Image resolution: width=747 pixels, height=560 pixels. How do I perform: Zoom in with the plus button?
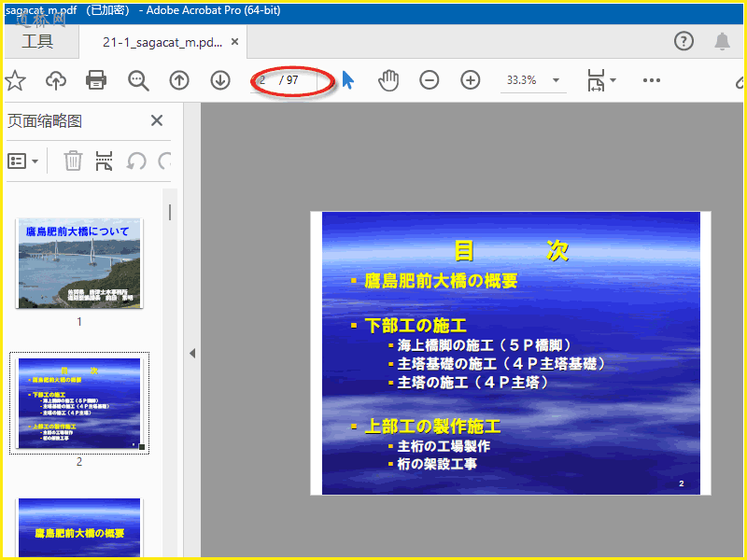[x=471, y=80]
